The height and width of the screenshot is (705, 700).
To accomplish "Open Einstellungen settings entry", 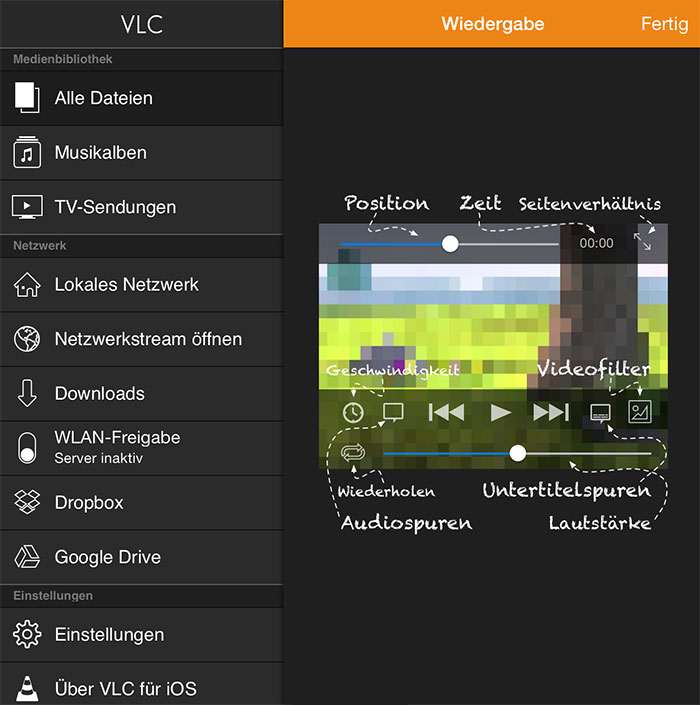I will point(141,634).
